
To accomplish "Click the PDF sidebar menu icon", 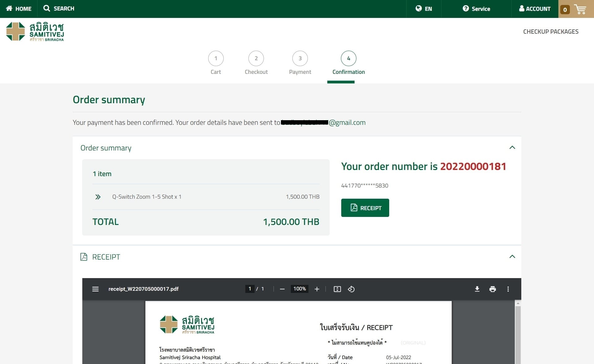I will coord(95,289).
